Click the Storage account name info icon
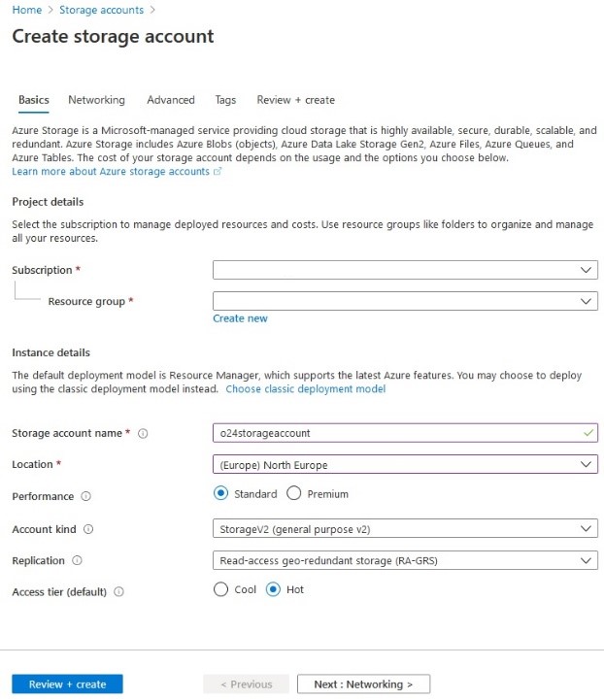This screenshot has width=604, height=700. [x=143, y=434]
